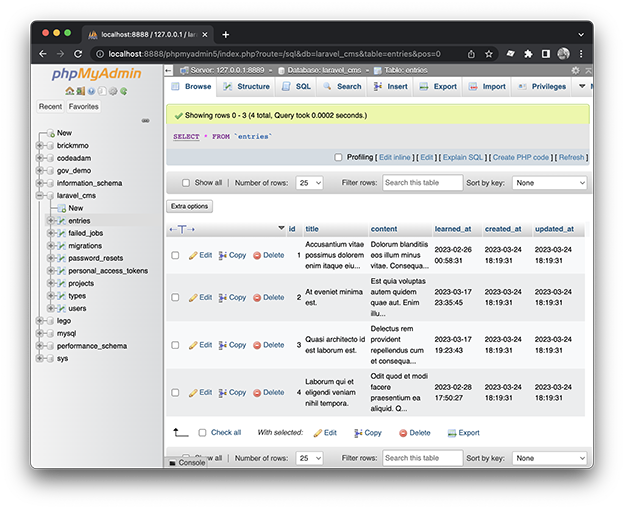Enable the top Show all checkbox
Screen dimensions: 624x509
pos(186,183)
